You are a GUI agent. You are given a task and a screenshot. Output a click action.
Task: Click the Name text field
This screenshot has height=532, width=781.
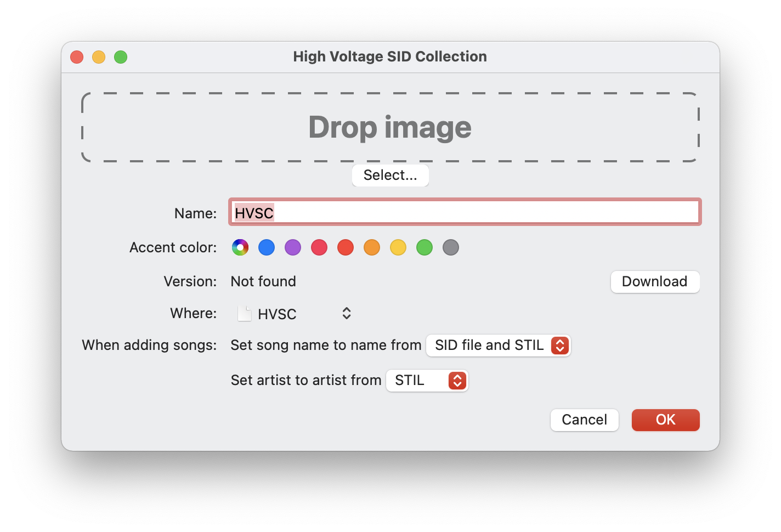click(x=465, y=212)
